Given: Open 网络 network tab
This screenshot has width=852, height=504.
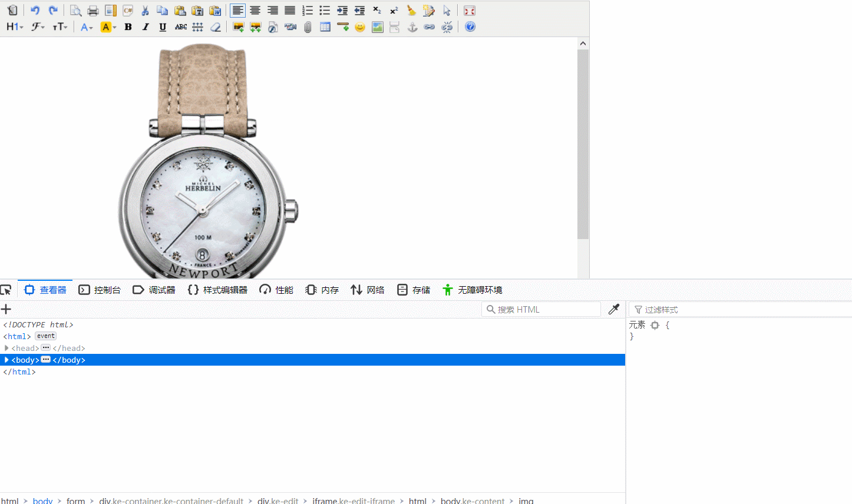Looking at the screenshot, I should pyautogui.click(x=368, y=290).
